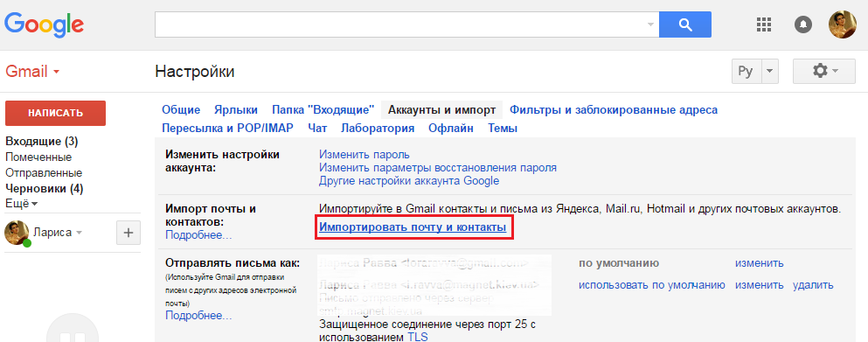This screenshot has height=342, width=868.
Task: Open Другие настройки аккаунта Google
Action: tap(409, 181)
